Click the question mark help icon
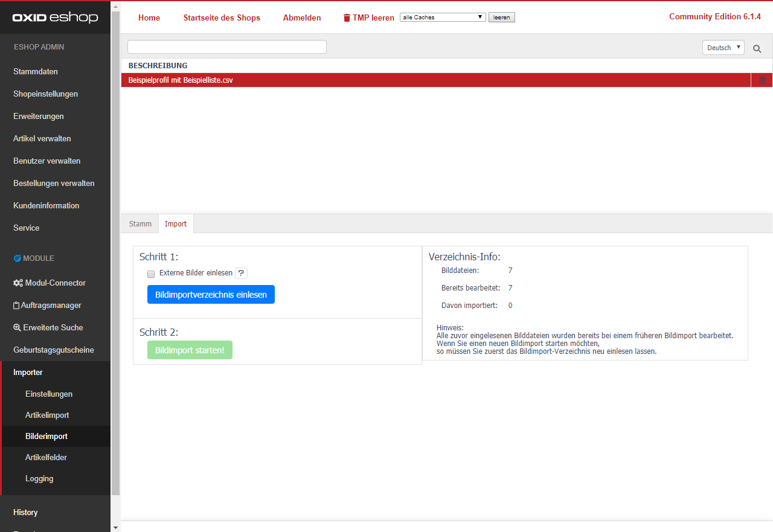This screenshot has height=532, width=773. click(x=241, y=273)
